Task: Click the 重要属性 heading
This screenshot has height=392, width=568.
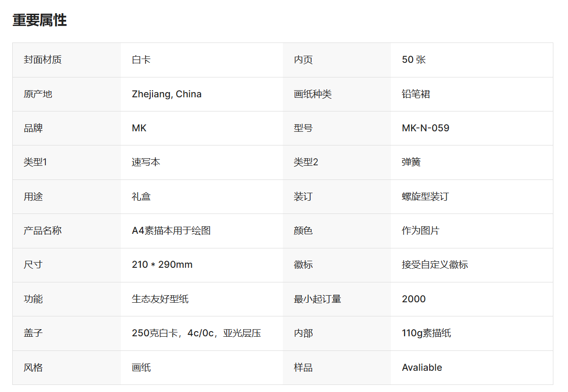Action: pos(40,20)
